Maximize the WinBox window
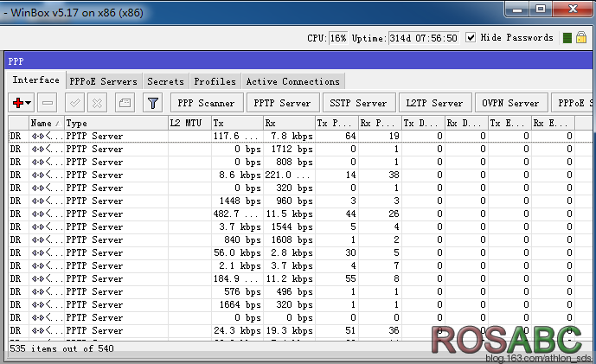Viewport: 596px width, 364px height. point(541,10)
